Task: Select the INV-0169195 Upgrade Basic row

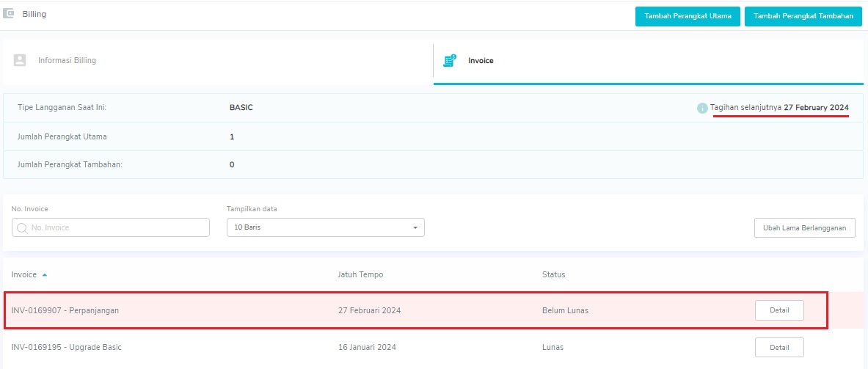Action: pyautogui.click(x=434, y=348)
